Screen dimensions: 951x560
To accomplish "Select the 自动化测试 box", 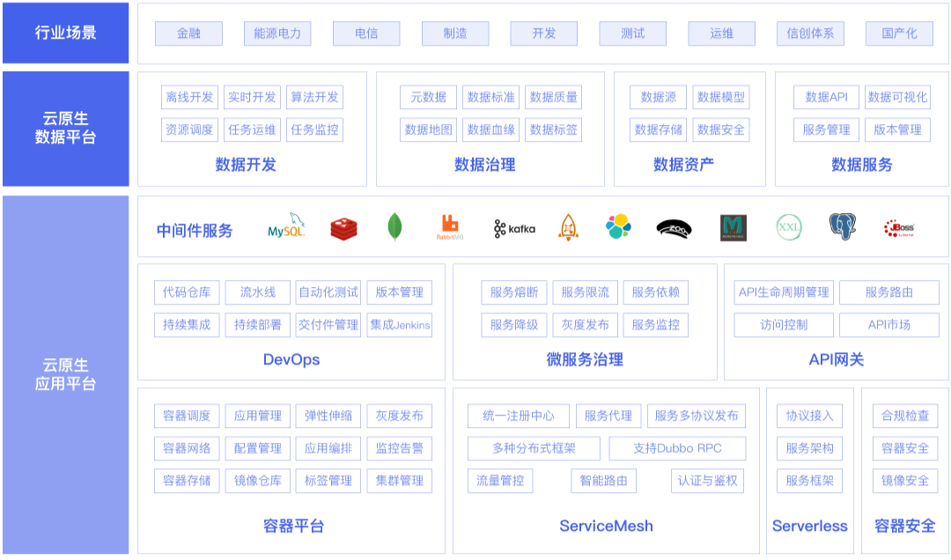I will (328, 292).
